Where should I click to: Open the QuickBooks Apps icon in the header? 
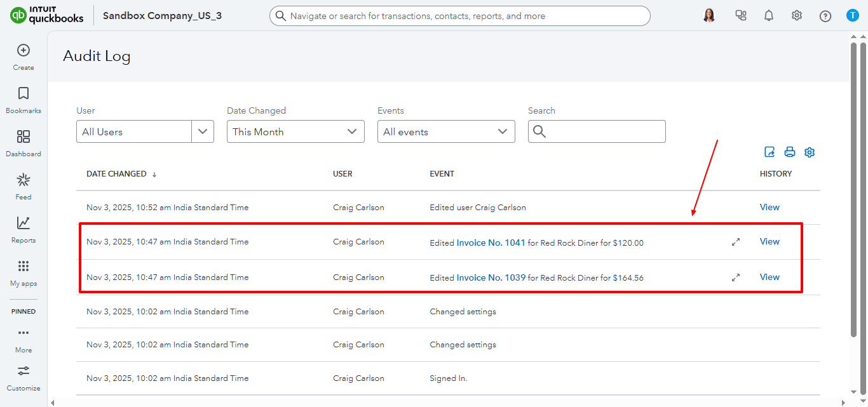click(740, 15)
